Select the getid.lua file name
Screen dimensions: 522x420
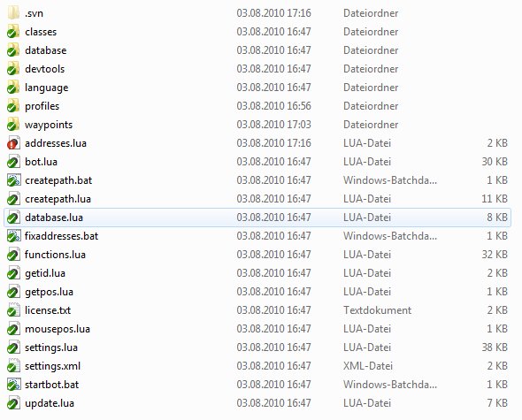45,273
